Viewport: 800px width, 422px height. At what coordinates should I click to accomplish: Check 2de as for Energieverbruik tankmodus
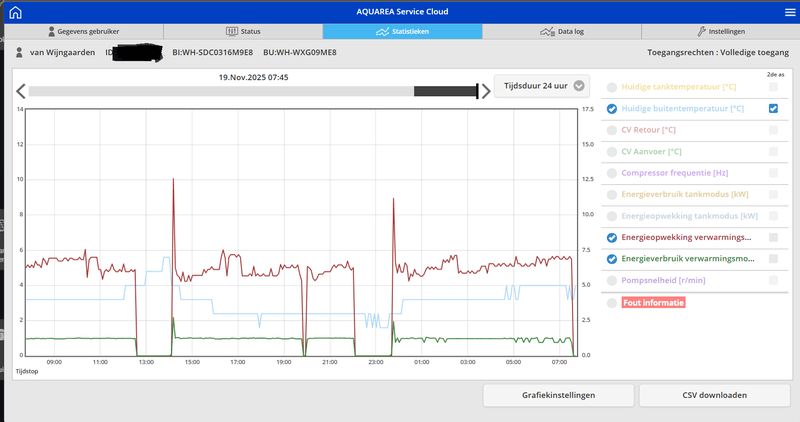[x=773, y=194]
